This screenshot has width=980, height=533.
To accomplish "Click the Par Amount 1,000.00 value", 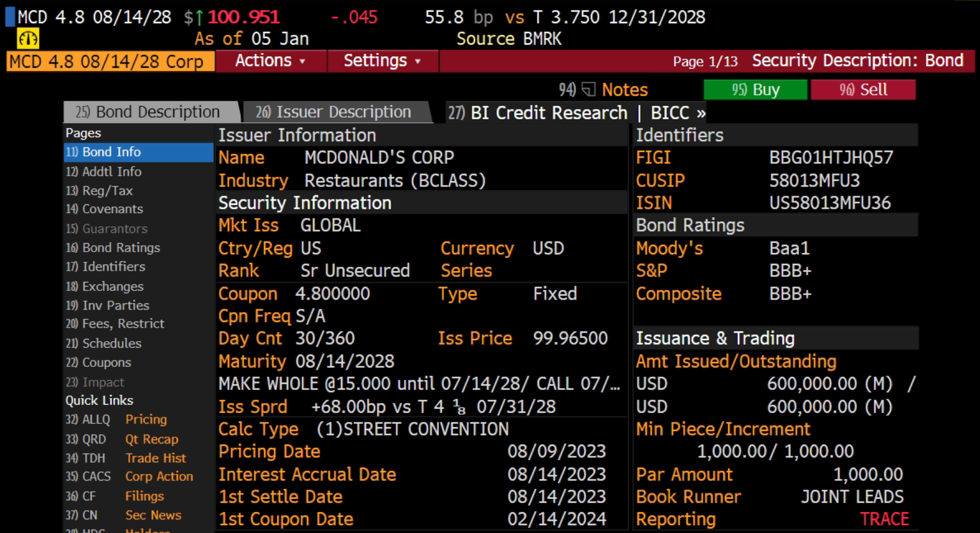I will tap(868, 474).
